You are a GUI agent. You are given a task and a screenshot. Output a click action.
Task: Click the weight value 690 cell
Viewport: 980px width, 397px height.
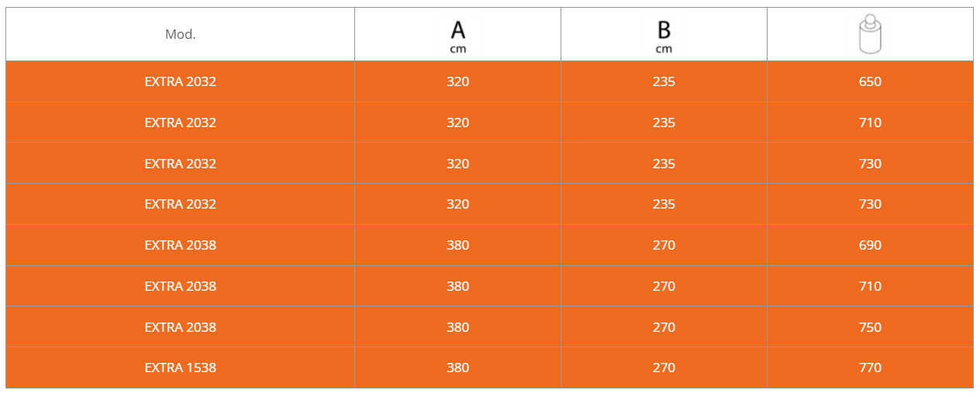point(870,245)
